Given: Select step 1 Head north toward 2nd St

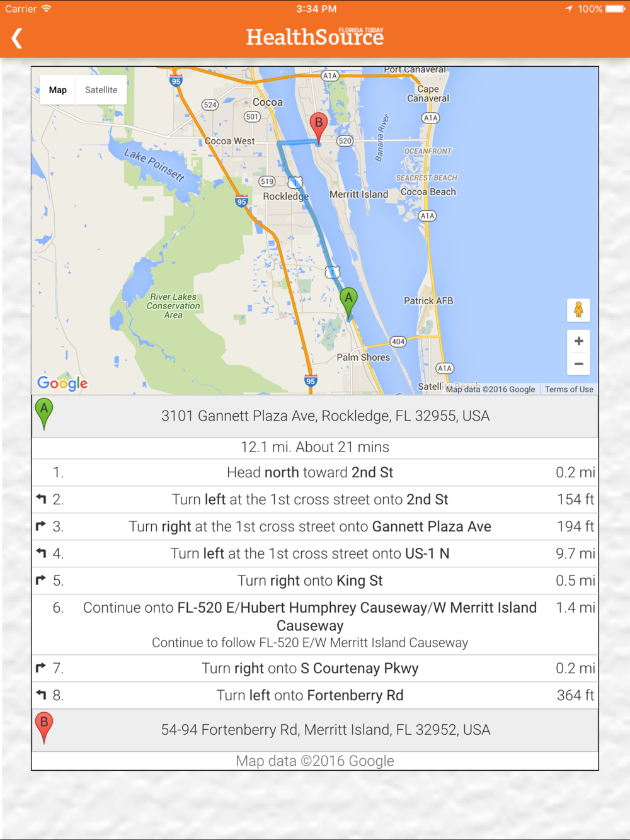Looking at the screenshot, I should point(315,473).
